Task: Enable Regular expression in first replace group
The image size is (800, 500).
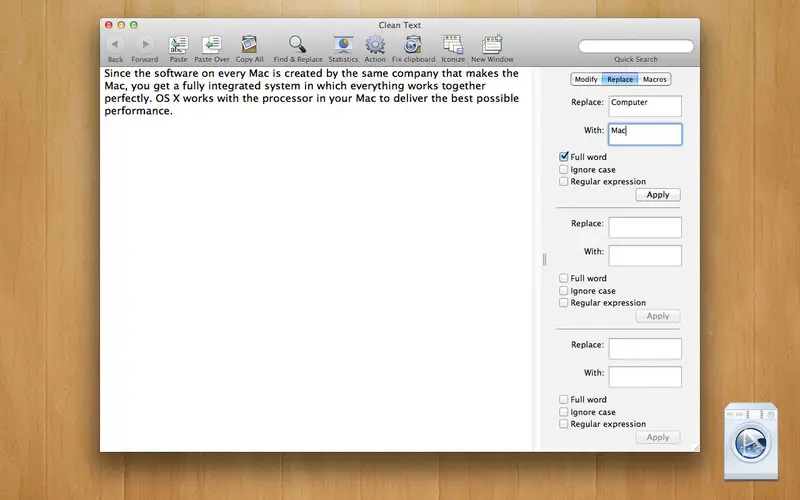Action: point(564,182)
